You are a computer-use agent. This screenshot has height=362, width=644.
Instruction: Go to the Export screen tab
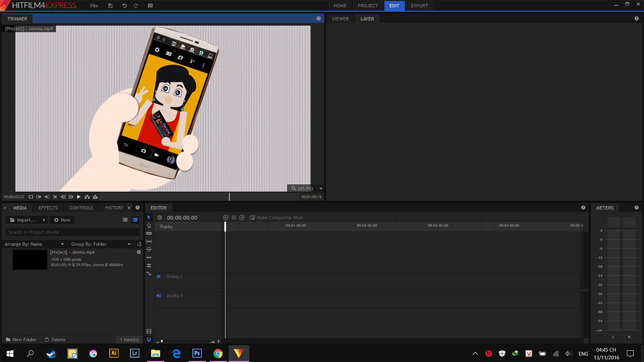click(419, 6)
